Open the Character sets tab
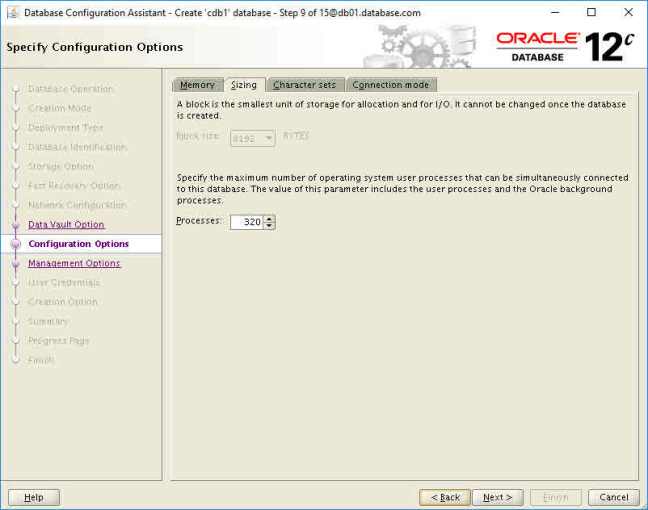 [305, 85]
